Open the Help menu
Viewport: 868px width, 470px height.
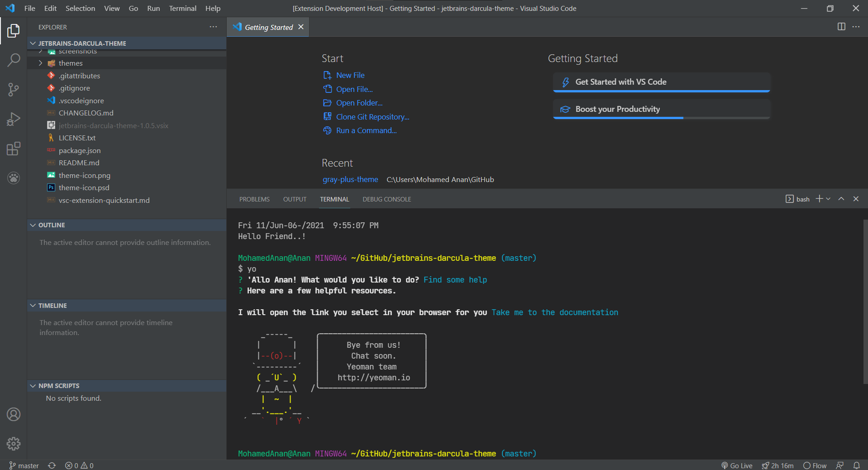coord(213,8)
